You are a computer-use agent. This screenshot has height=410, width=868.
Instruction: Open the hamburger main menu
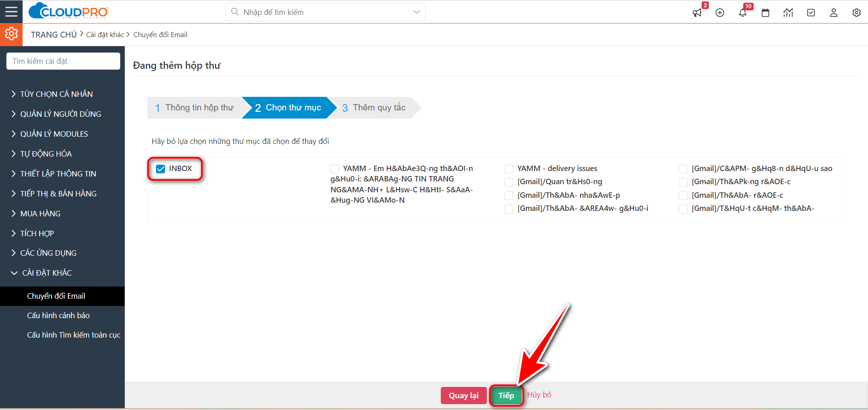(11, 12)
